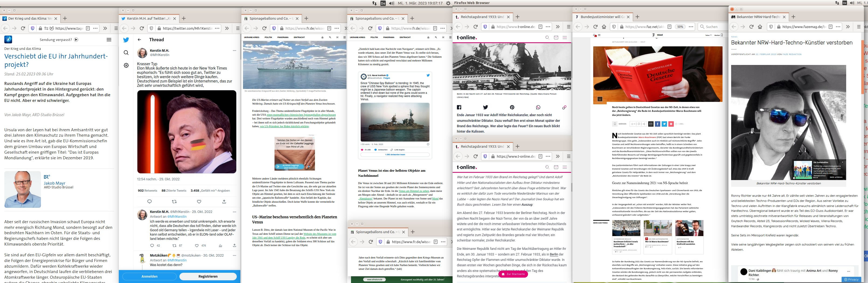Toggle reader view in lower t-online window
The image size is (868, 283).
(540, 156)
